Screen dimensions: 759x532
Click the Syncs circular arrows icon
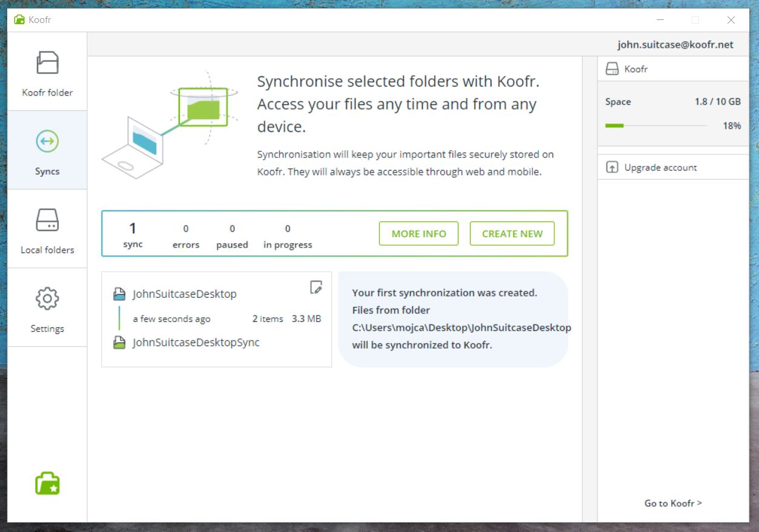47,142
